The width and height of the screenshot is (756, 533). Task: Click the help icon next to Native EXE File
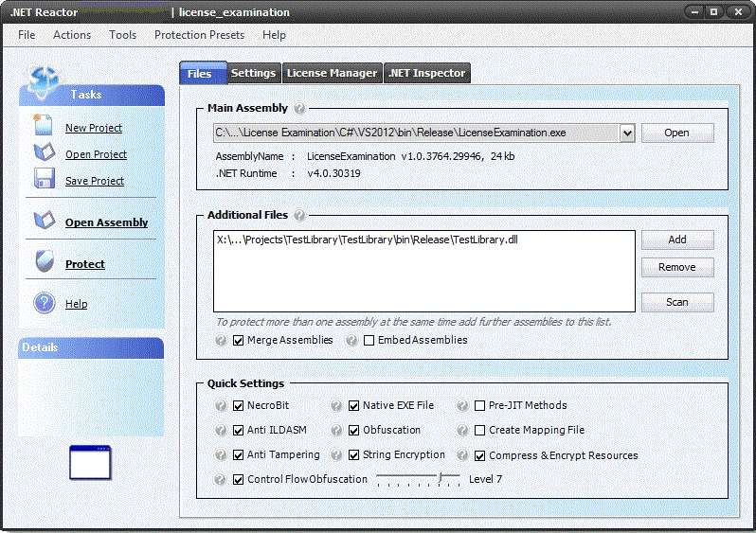[x=336, y=406]
